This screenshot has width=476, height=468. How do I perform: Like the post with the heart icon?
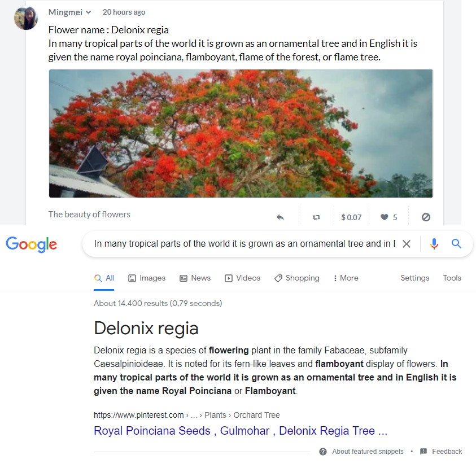tap(385, 217)
